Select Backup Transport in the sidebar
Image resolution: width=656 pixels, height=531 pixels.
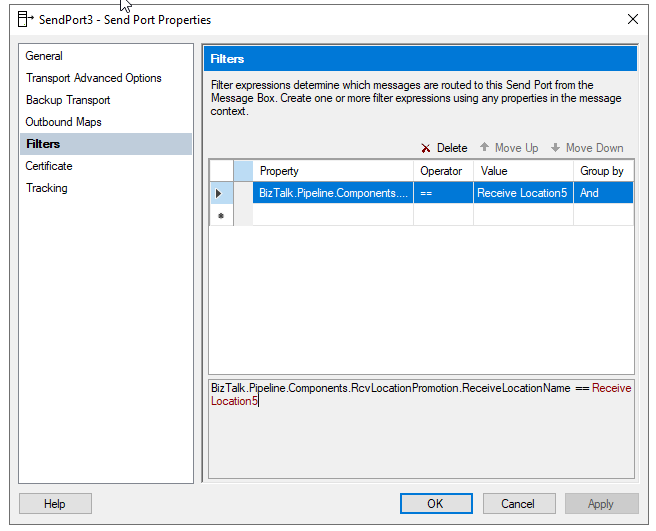tap(68, 100)
